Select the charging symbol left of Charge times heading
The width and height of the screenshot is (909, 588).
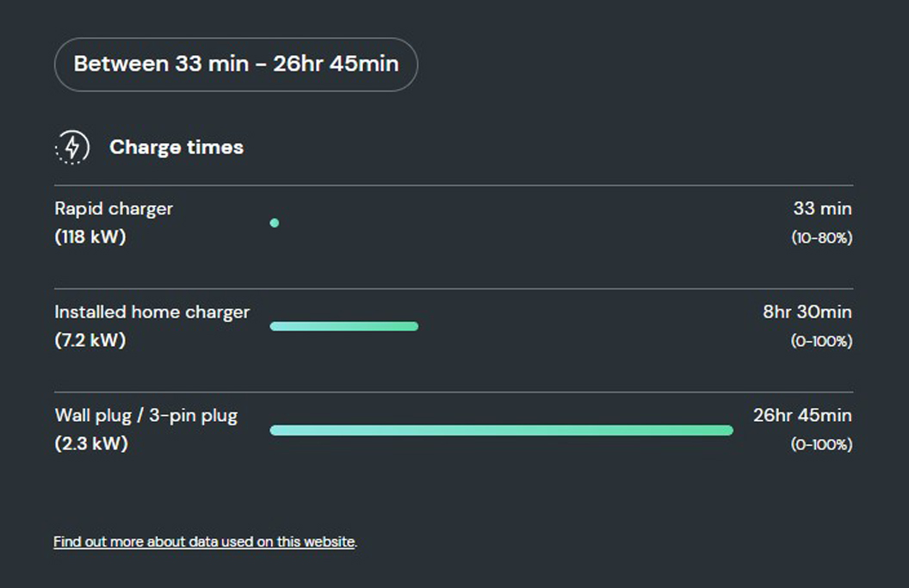tap(72, 146)
